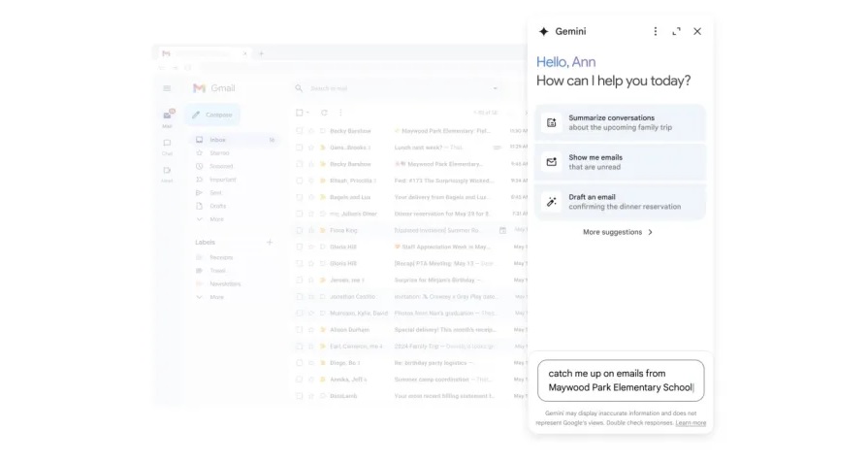Screen dimensions: 868x463
Task: Open Surprise for Mirjam's Birthday email
Action: (409, 281)
